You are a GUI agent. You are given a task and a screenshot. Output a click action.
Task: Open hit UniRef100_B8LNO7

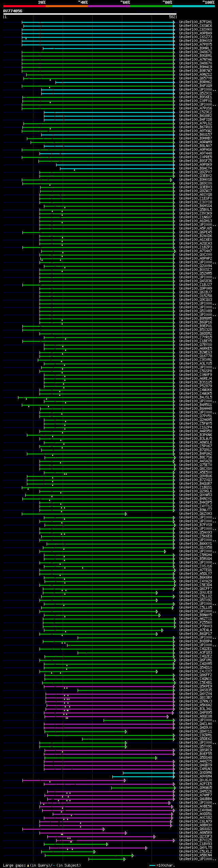point(196,146)
